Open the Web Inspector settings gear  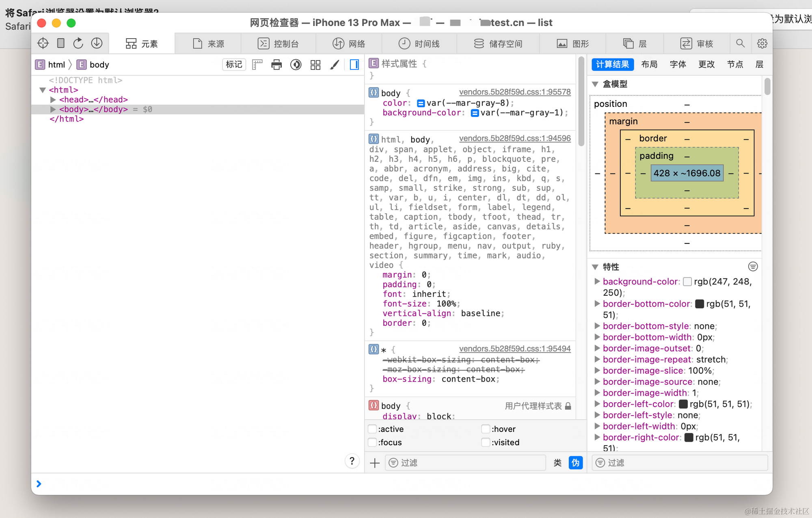[x=762, y=43]
